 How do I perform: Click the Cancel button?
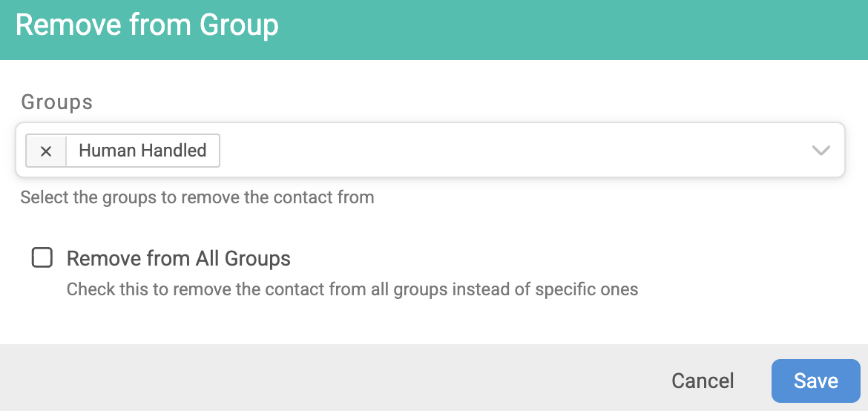coord(703,381)
